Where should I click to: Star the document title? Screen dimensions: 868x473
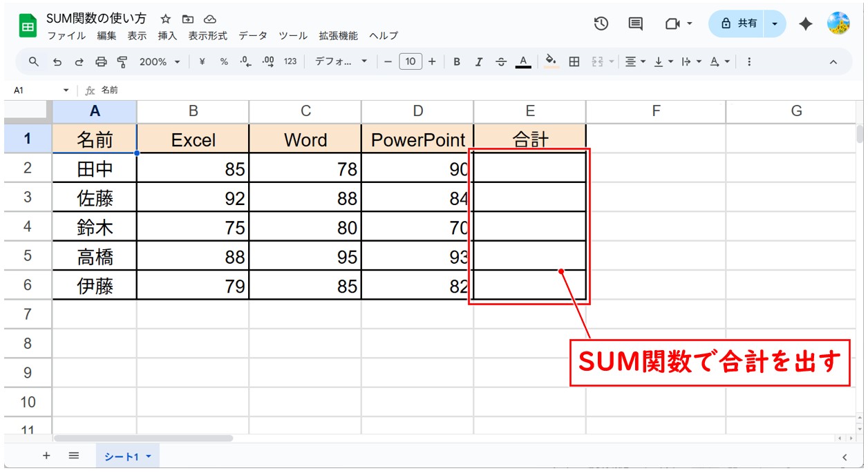[x=165, y=19]
